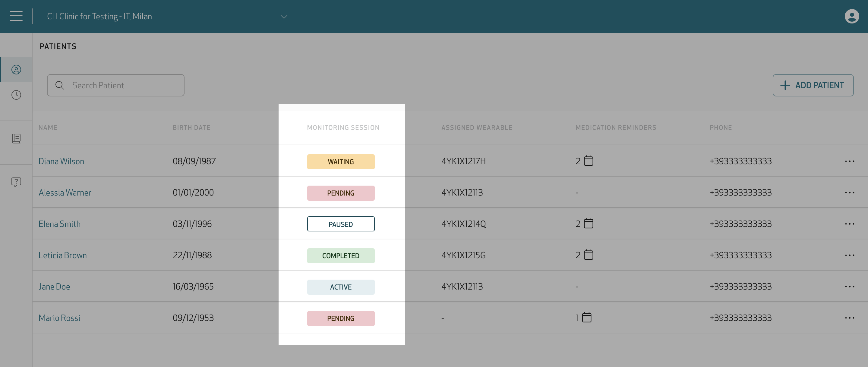The height and width of the screenshot is (367, 868).
Task: Select wearable ID 4YK1X1215G
Action: pyautogui.click(x=463, y=255)
